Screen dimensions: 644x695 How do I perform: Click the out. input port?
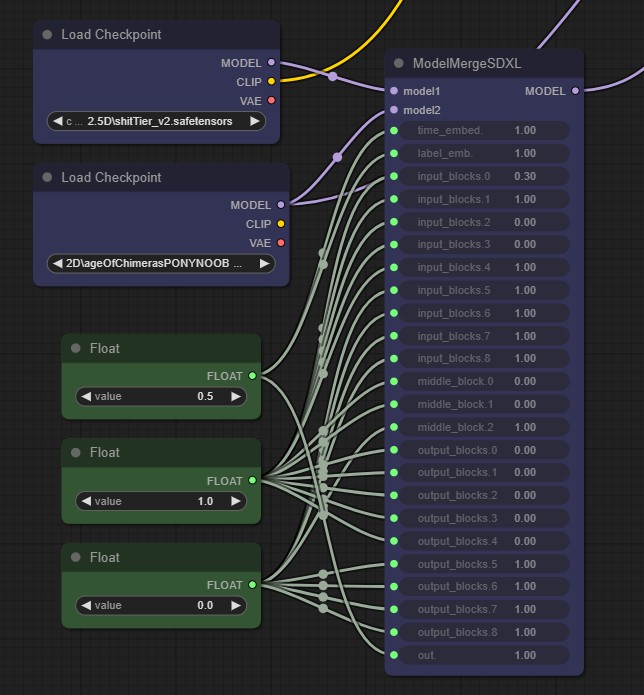click(394, 655)
